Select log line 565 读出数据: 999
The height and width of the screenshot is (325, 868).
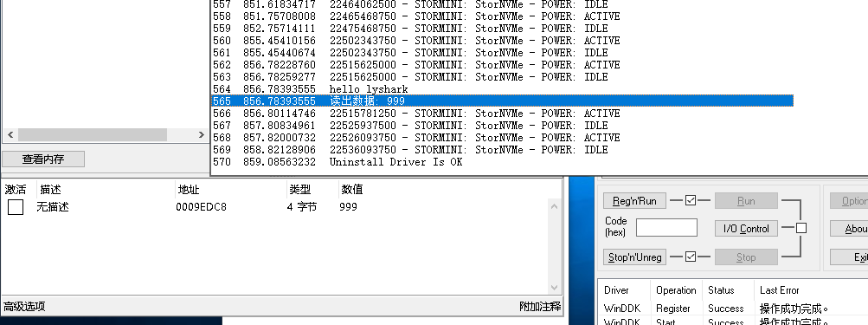pyautogui.click(x=503, y=101)
